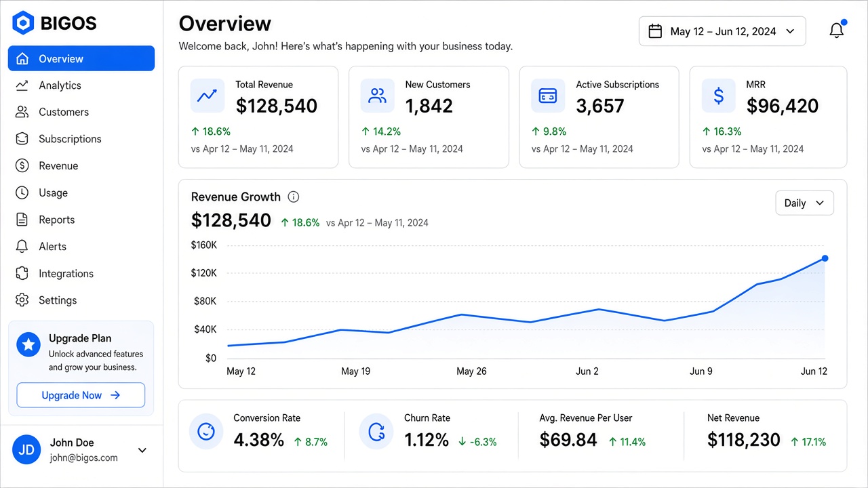The image size is (868, 488).
Task: Open the Reports menu item
Action: 81,220
